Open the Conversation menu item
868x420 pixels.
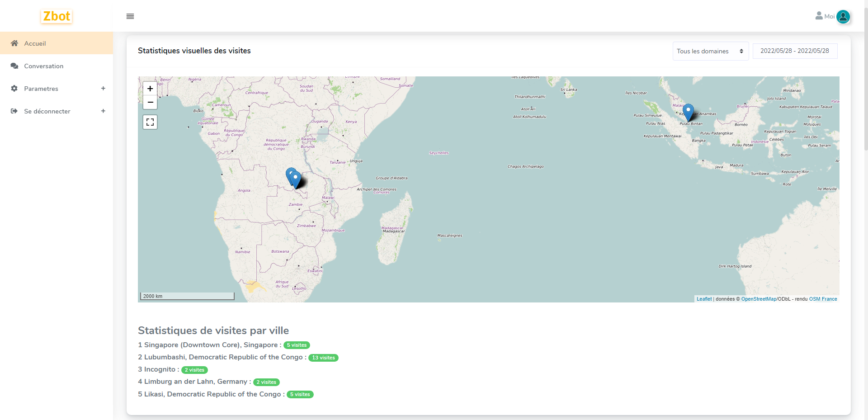click(43, 66)
